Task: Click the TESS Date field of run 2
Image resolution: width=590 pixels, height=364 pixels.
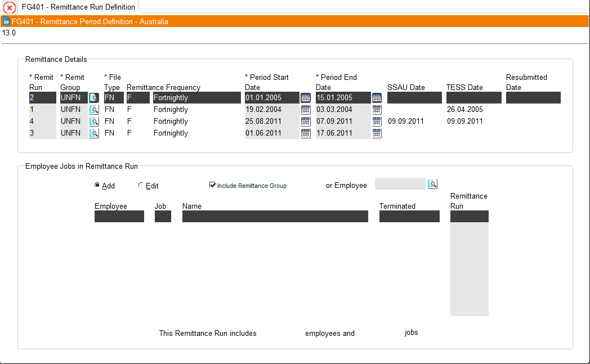Action: tap(473, 98)
